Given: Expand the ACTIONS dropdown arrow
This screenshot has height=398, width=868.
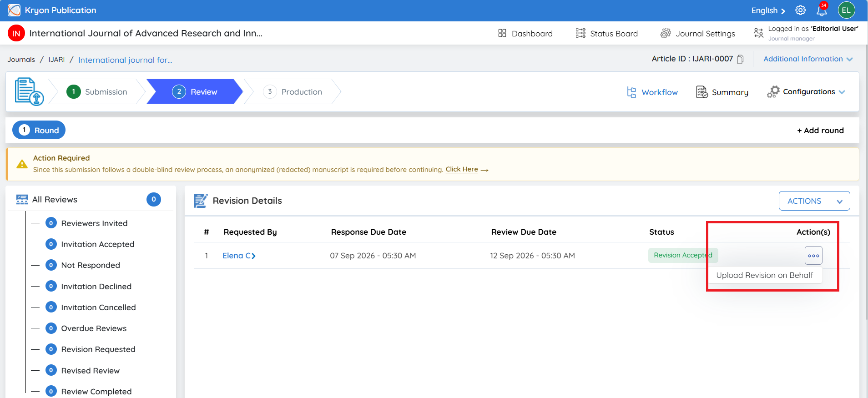Looking at the screenshot, I should click(x=840, y=201).
